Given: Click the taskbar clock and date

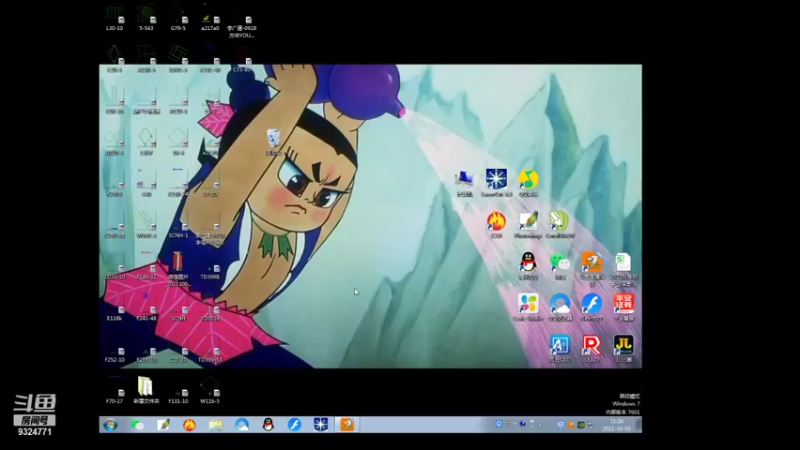Looking at the screenshot, I should [x=616, y=424].
